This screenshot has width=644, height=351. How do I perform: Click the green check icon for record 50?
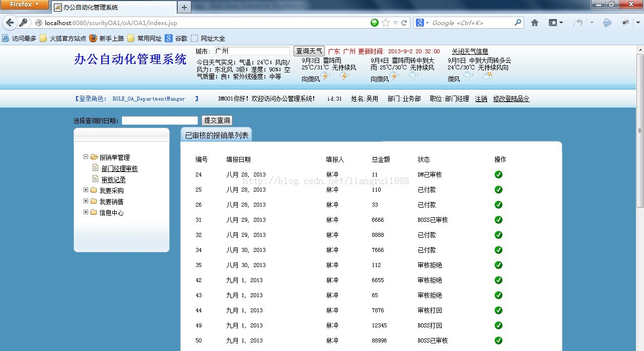498,340
